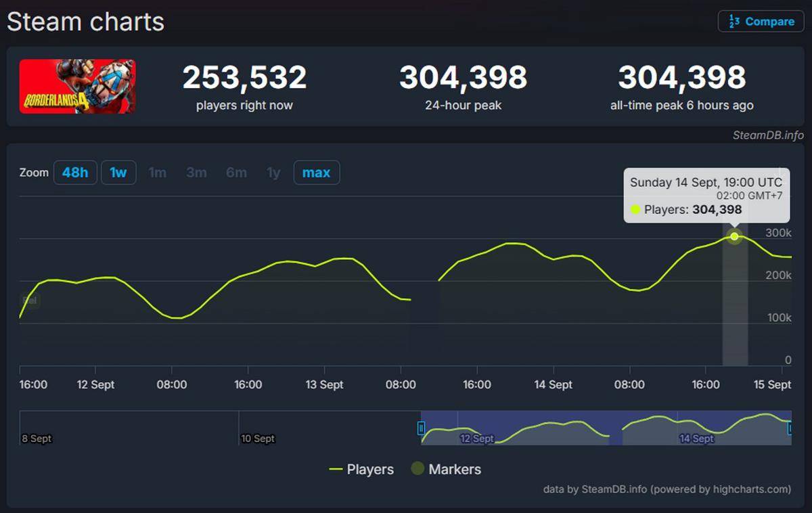Select the 1m zoom option
The image size is (812, 513).
(158, 173)
